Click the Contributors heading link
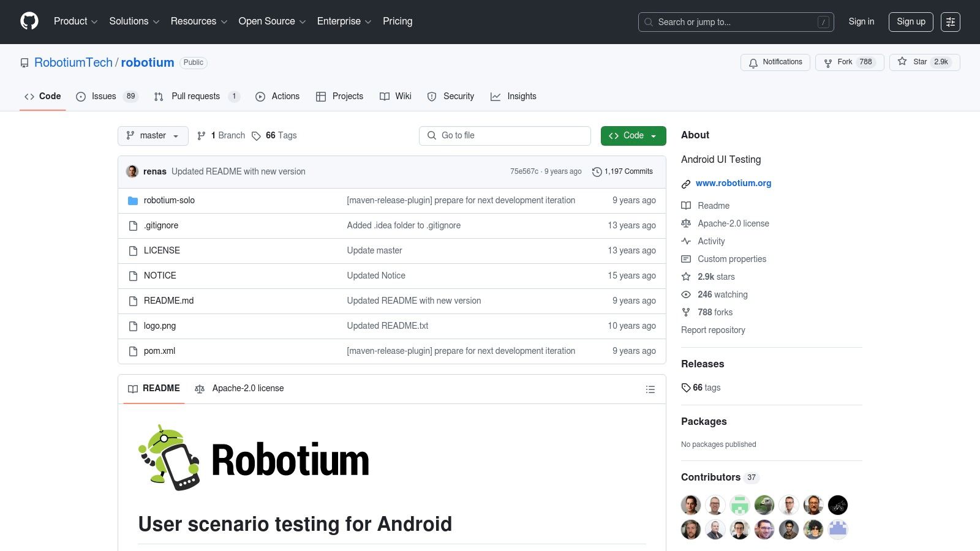 pos(720,478)
